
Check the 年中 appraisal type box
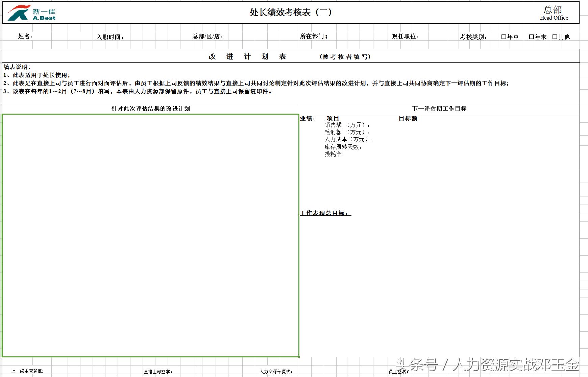[504, 37]
